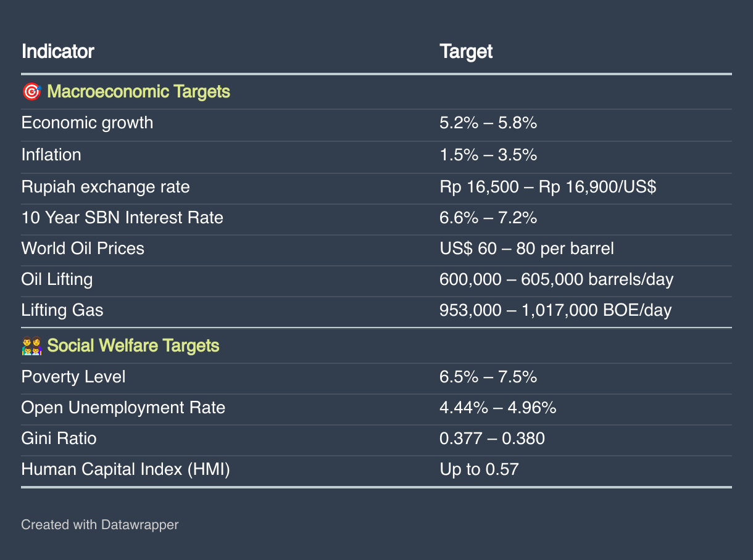Screen dimensions: 753x560
Task: Open the Created with Datawrapper link
Action: point(99,525)
